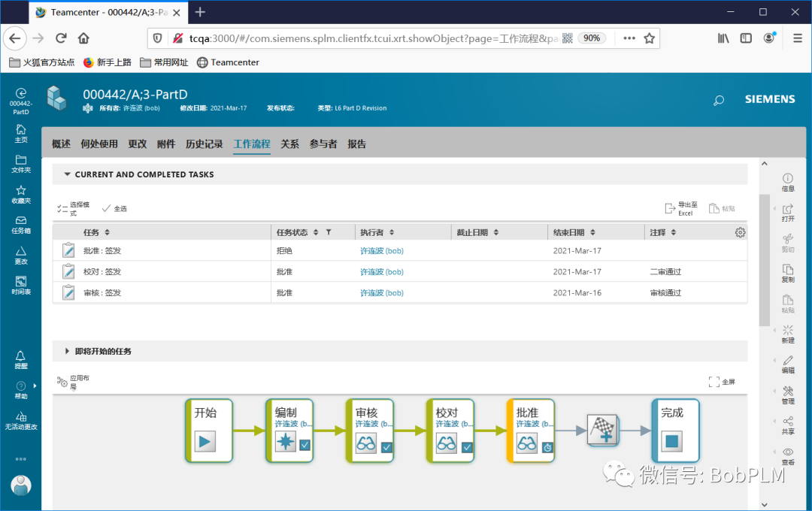Toggle 选择模式 selection mode
Viewport: 812px width, 511px height.
[x=73, y=208]
